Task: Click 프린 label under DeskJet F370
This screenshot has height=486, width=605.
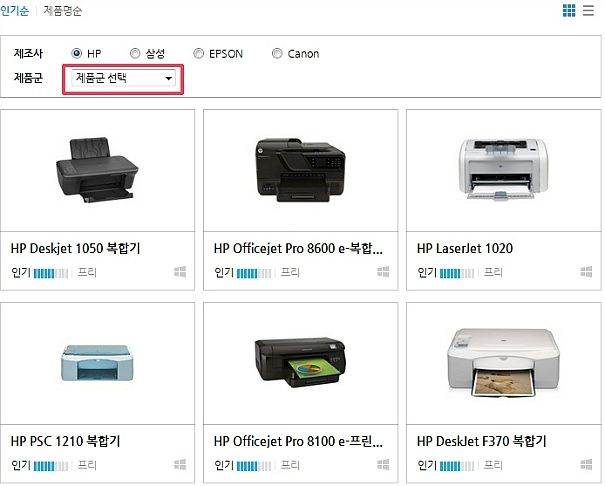Action: point(493,465)
